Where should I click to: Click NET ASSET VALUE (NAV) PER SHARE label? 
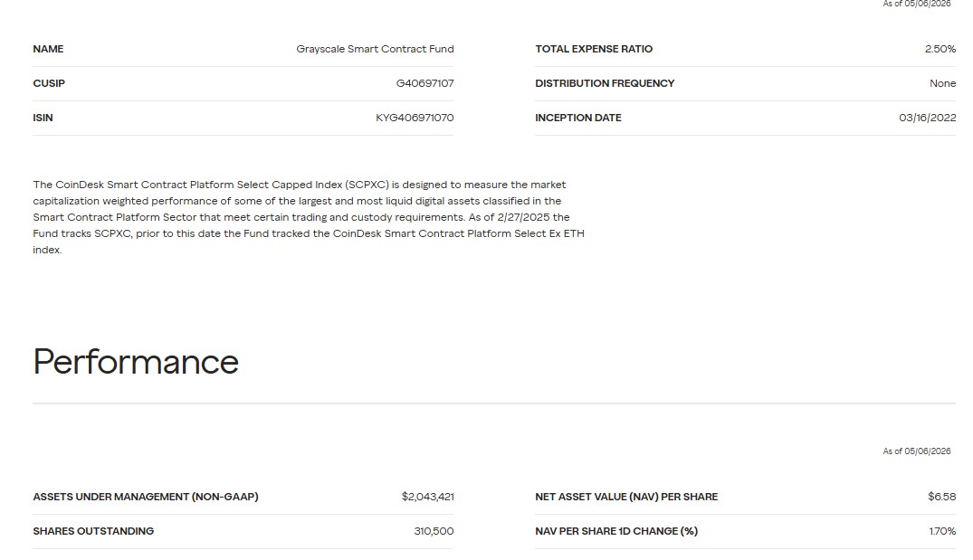[x=626, y=497]
